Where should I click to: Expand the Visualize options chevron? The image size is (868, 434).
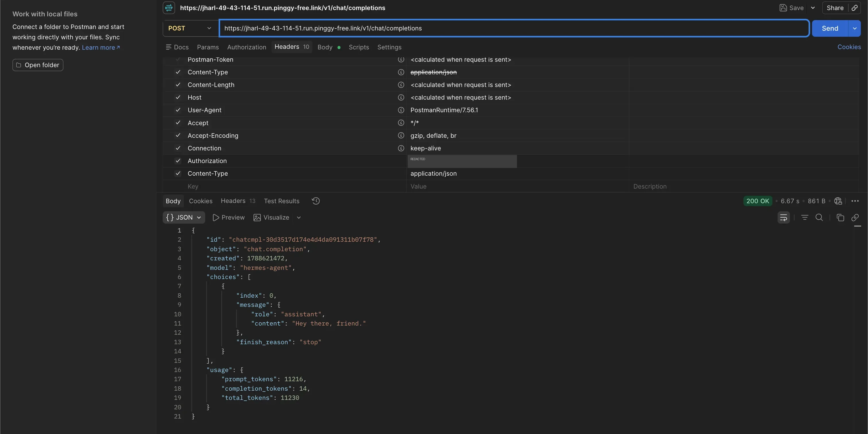(x=299, y=218)
